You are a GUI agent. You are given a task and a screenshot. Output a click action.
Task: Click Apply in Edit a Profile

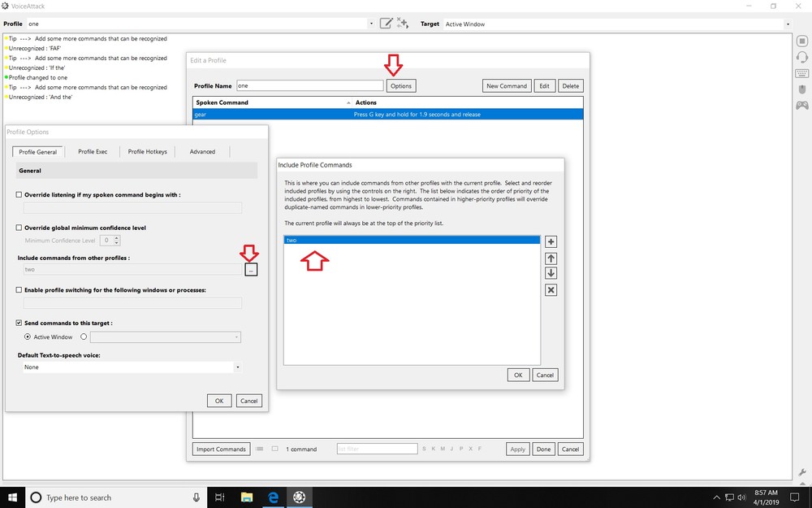pos(518,449)
